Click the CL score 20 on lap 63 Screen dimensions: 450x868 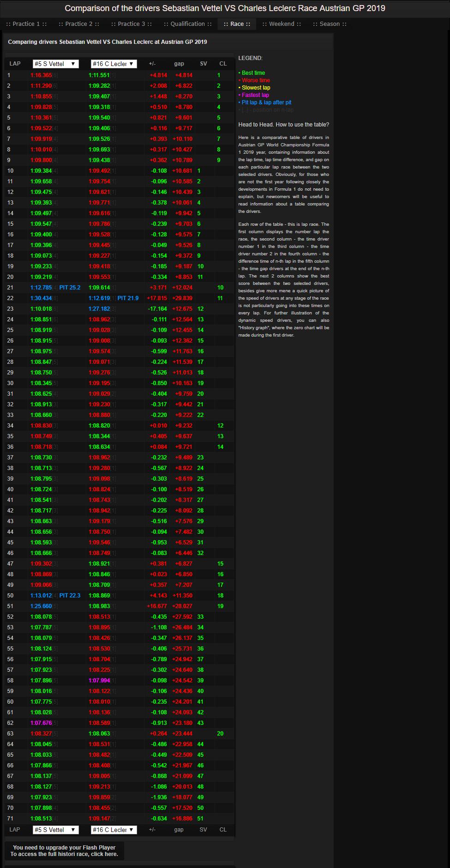click(x=220, y=734)
